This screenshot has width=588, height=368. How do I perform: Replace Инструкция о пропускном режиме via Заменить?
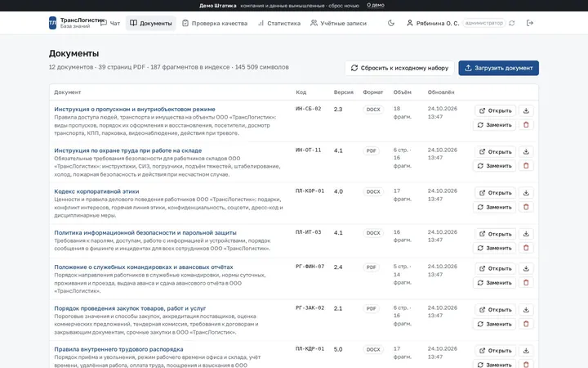[x=495, y=124]
